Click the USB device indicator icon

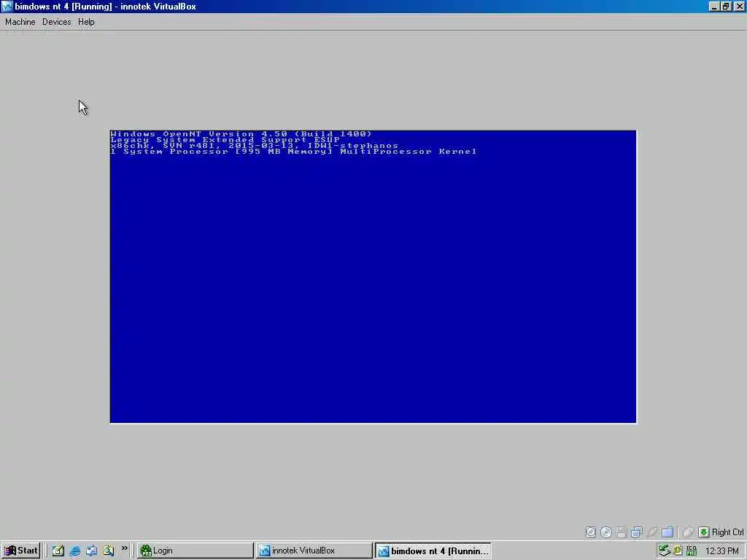[x=651, y=532]
